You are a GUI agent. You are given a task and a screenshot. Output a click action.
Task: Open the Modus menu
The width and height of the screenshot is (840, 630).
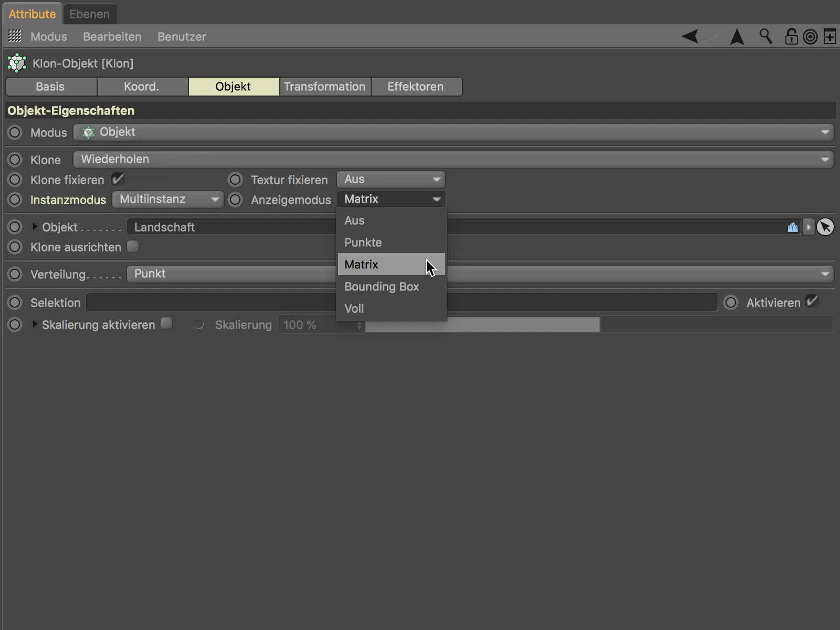49,37
